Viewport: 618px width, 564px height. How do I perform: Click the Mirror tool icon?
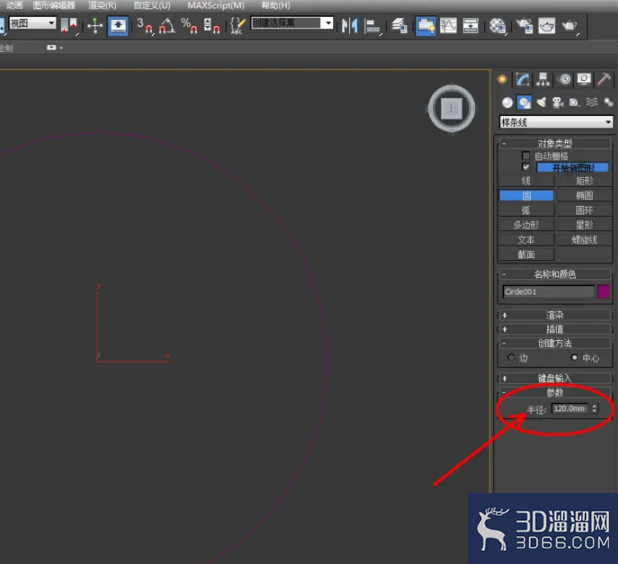[350, 26]
